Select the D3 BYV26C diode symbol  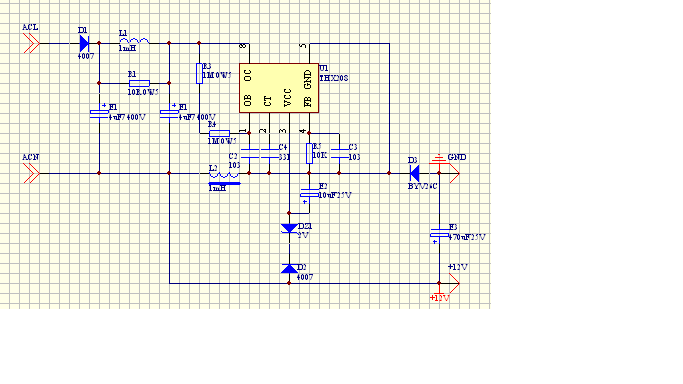pos(415,173)
